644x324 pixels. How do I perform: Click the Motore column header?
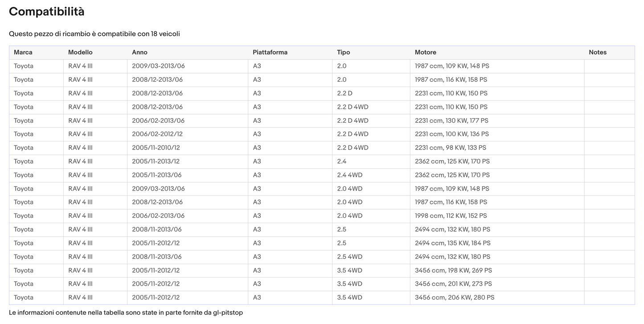[x=425, y=52]
